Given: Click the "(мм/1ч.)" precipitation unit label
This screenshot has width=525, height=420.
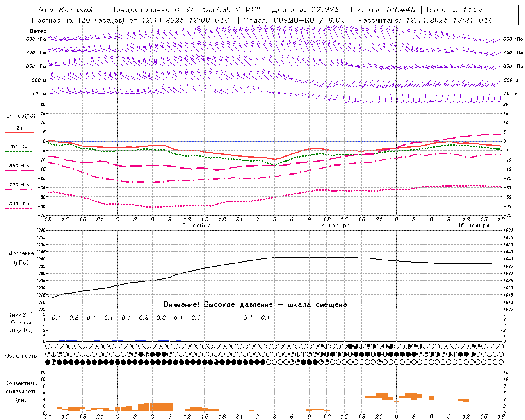Looking at the screenshot, I should 21,330.
